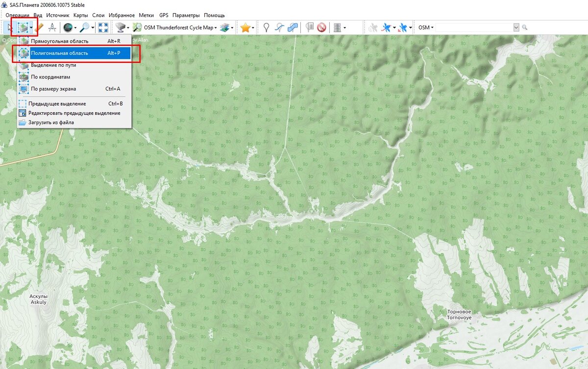
Task: Choose Предыдущее выделение option
Action: pyautogui.click(x=74, y=103)
